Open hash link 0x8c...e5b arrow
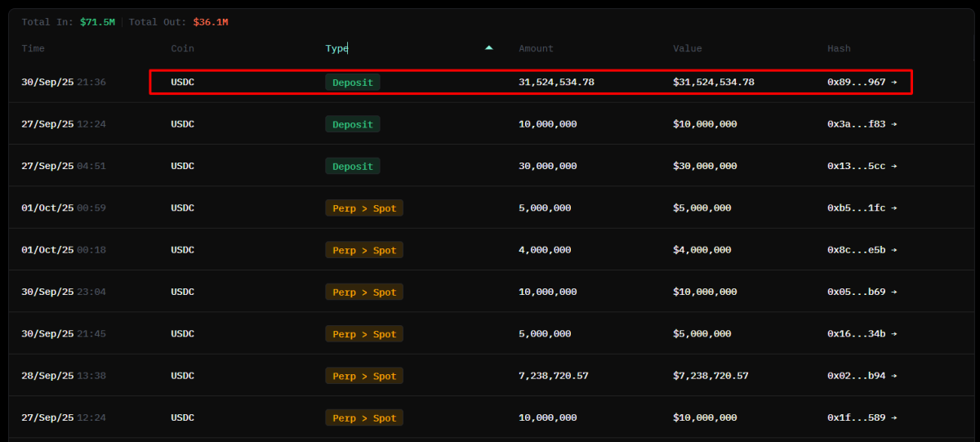 coord(893,250)
